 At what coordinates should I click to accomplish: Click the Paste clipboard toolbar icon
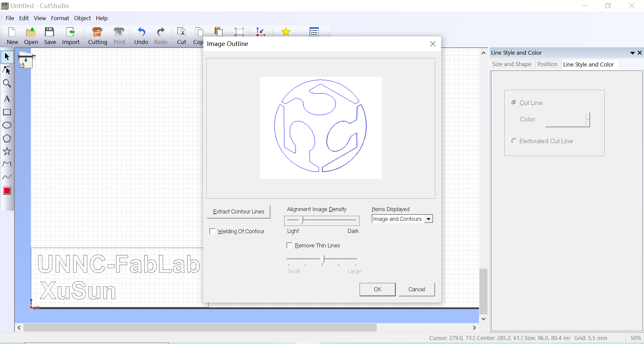pyautogui.click(x=219, y=32)
